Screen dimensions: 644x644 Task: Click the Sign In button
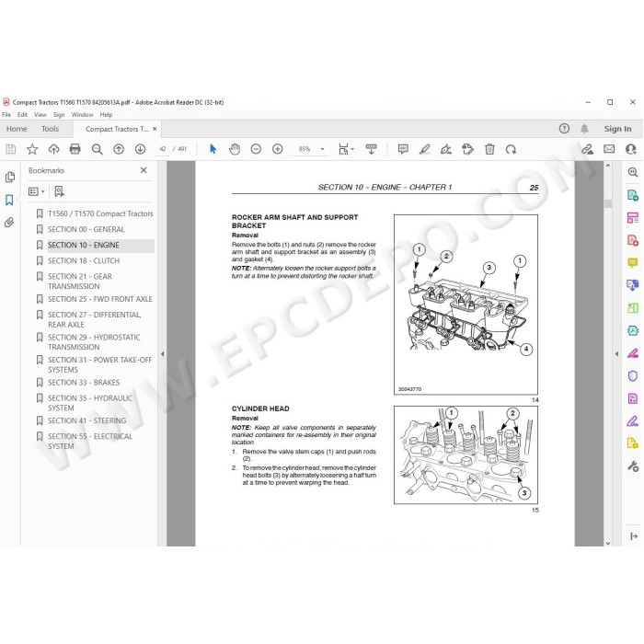coord(617,129)
